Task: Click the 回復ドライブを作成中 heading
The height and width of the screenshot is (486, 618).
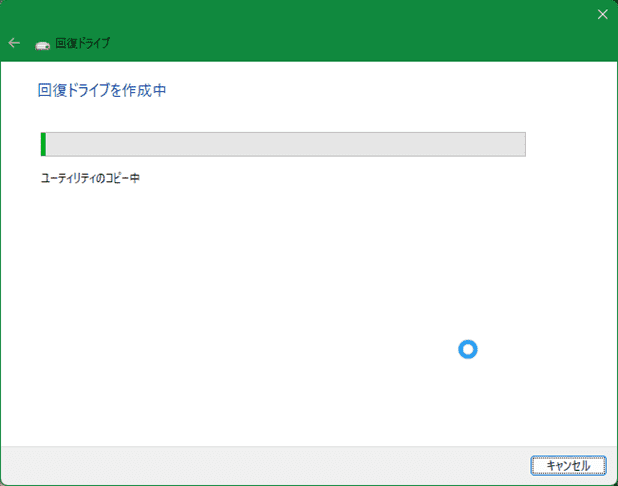Action: (101, 90)
